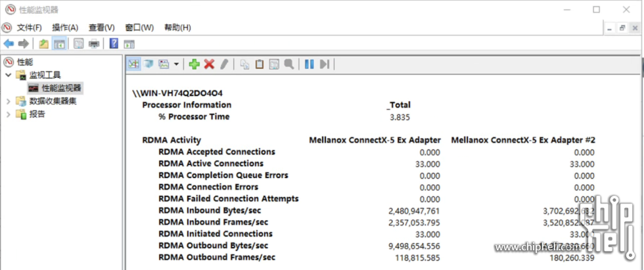Click the application icon in menu bar
Image resolution: width=644 pixels, height=270 pixels.
pyautogui.click(x=7, y=28)
